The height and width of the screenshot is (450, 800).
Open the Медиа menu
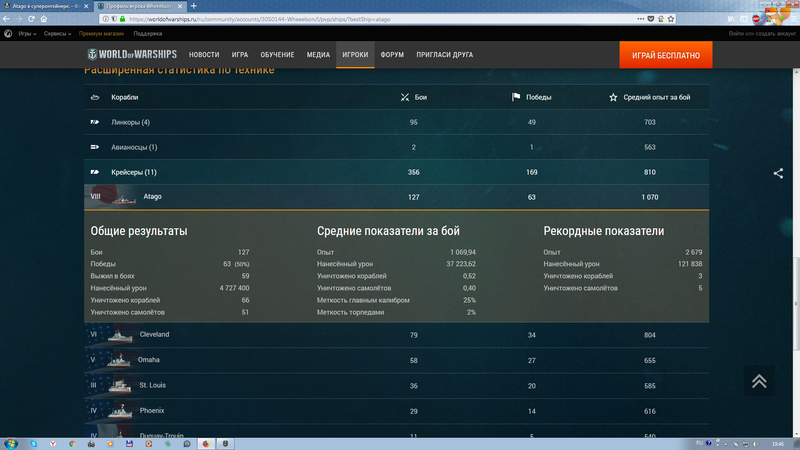(318, 55)
